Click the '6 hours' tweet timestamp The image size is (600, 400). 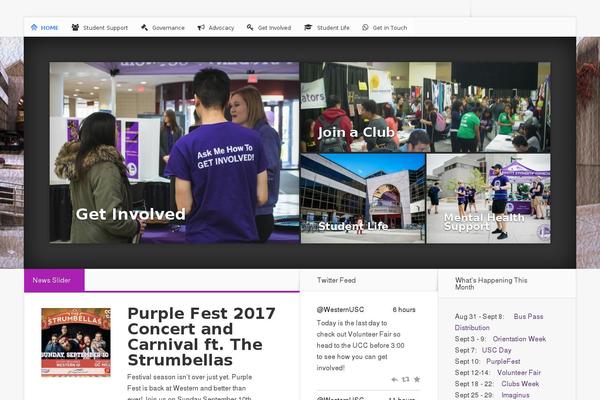pos(404,309)
